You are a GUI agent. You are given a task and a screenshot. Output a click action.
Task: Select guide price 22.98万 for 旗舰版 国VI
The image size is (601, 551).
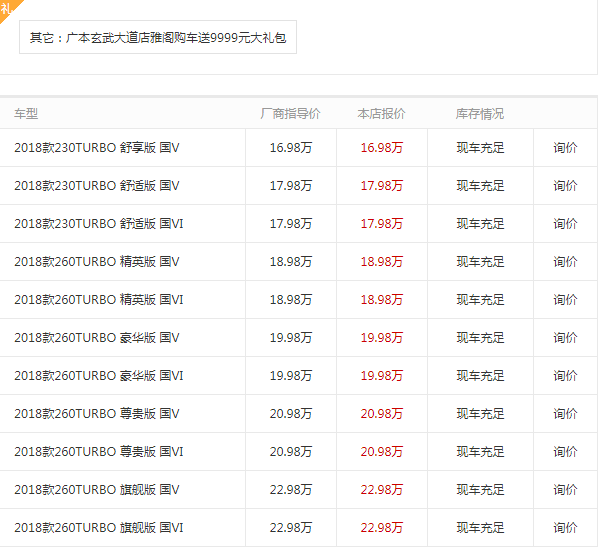[291, 528]
